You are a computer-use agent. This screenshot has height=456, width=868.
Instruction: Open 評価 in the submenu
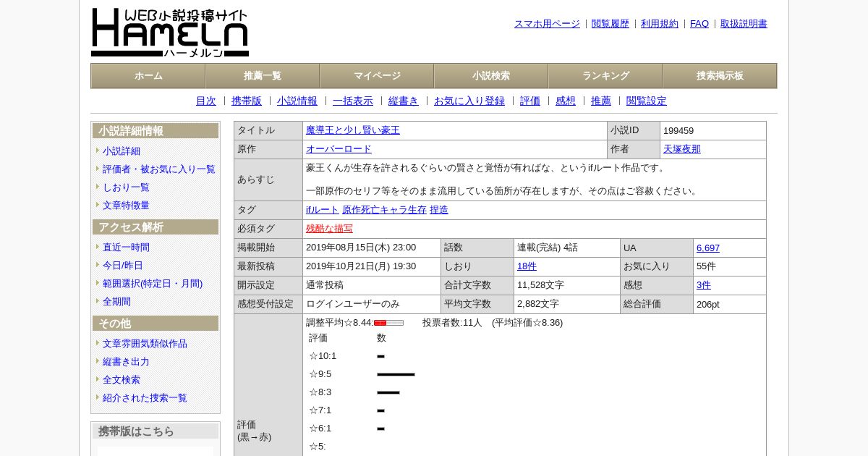tap(530, 101)
